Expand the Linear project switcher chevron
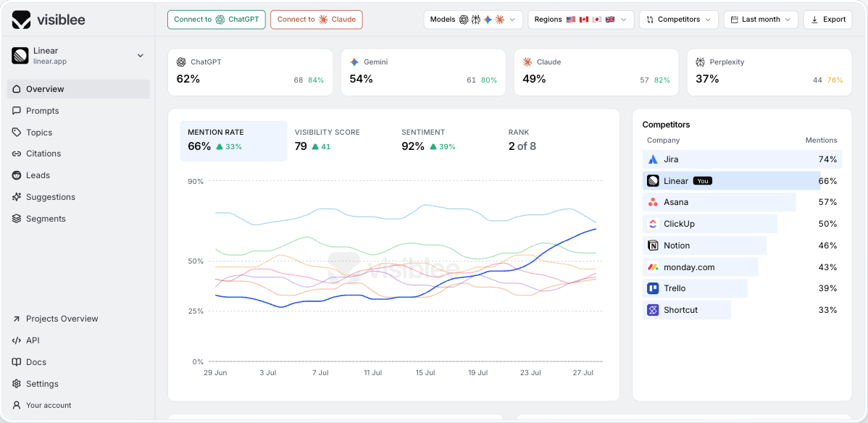The height and width of the screenshot is (423, 868). [141, 55]
